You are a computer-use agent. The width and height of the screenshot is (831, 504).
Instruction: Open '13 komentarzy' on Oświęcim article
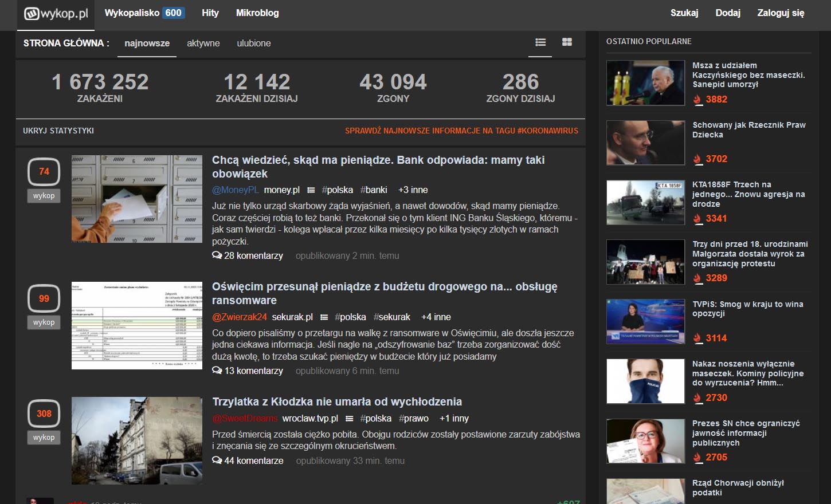[x=253, y=371]
